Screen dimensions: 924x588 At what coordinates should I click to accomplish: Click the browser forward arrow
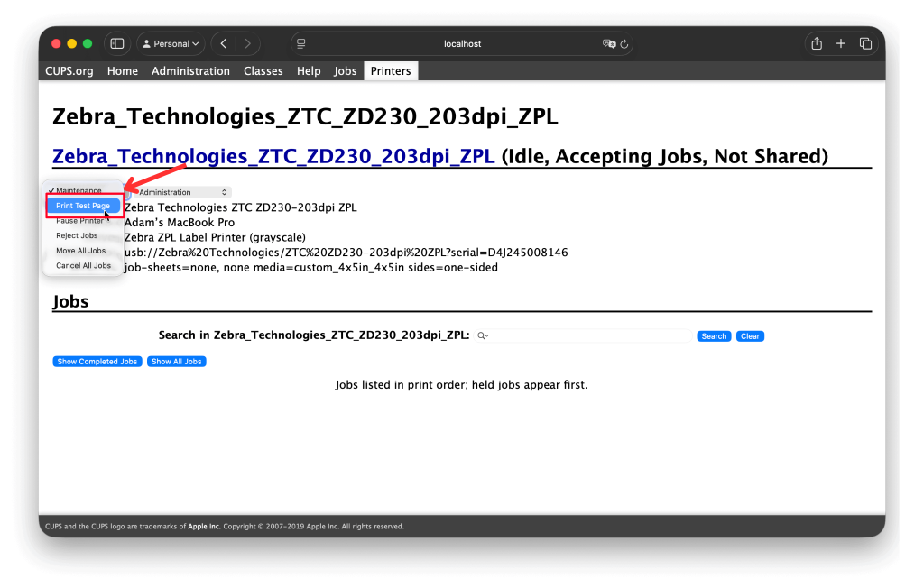247,43
